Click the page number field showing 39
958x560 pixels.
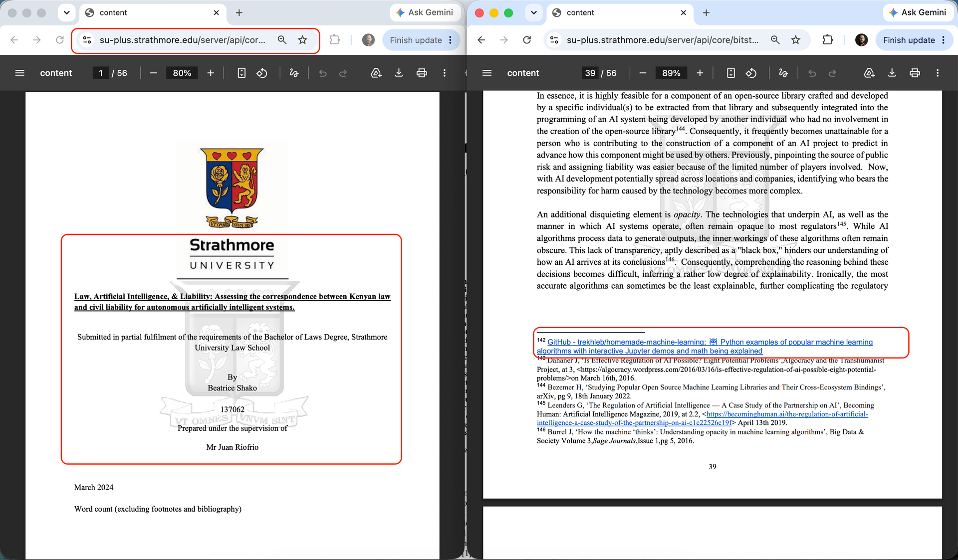(x=590, y=73)
